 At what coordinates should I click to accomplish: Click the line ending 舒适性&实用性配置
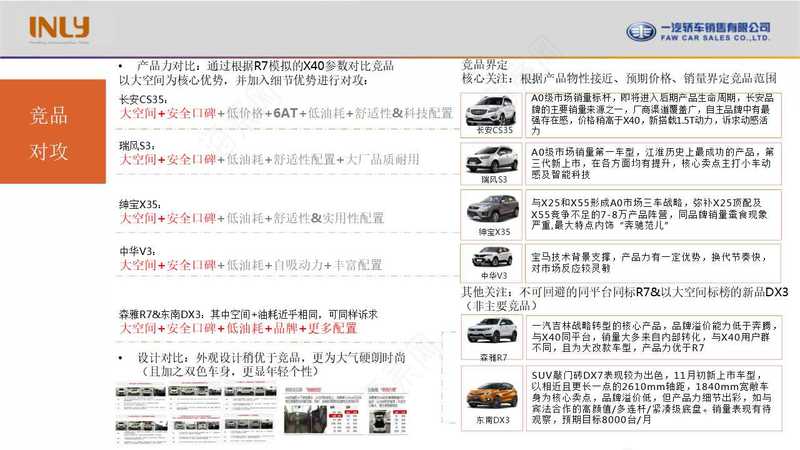[x=252, y=218]
